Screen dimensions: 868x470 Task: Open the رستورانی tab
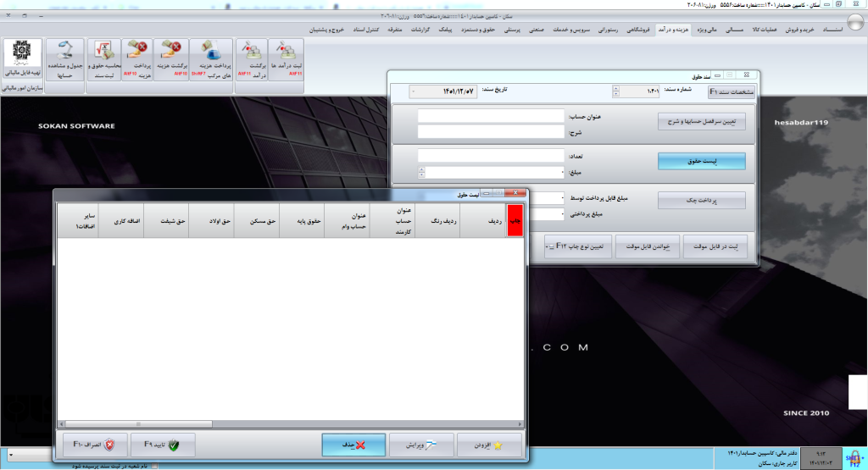click(608, 30)
